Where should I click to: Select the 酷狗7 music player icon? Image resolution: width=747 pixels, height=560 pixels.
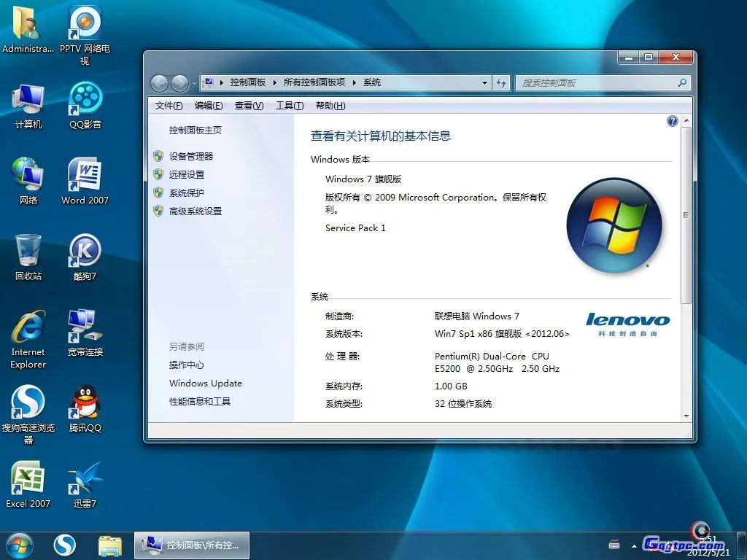(x=85, y=252)
